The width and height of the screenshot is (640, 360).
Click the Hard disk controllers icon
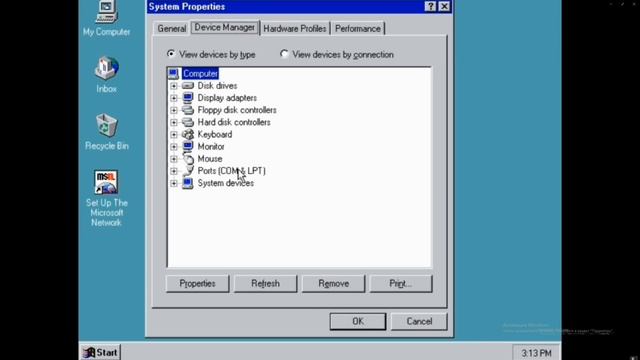click(x=188, y=122)
